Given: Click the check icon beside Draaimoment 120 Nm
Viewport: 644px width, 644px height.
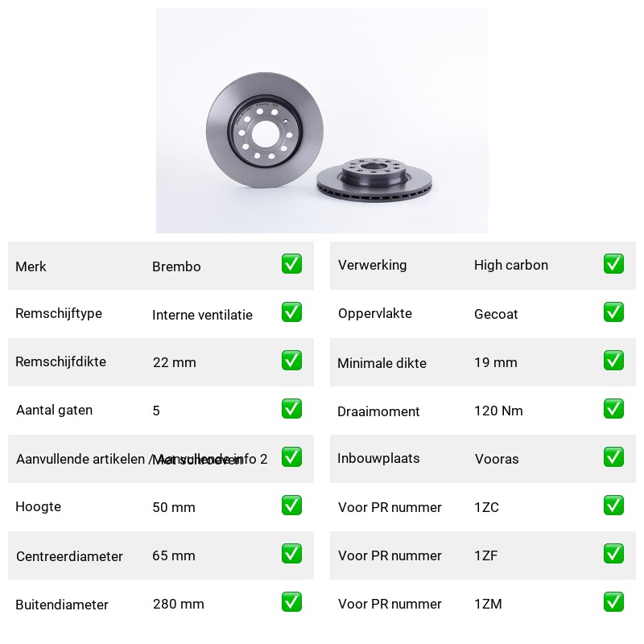Looking at the screenshot, I should [x=613, y=409].
